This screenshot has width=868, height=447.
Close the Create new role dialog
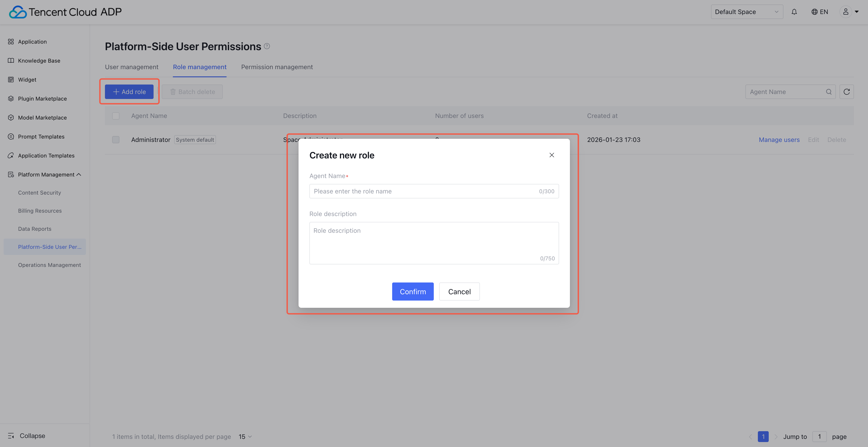[x=552, y=155]
